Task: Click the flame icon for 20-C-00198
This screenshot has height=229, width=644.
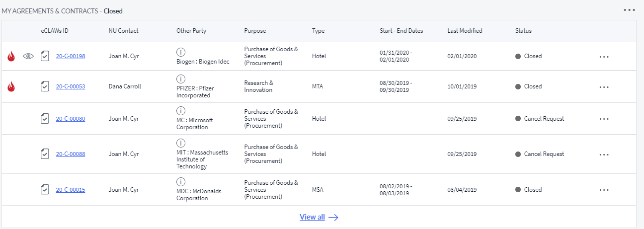Action: pos(11,56)
